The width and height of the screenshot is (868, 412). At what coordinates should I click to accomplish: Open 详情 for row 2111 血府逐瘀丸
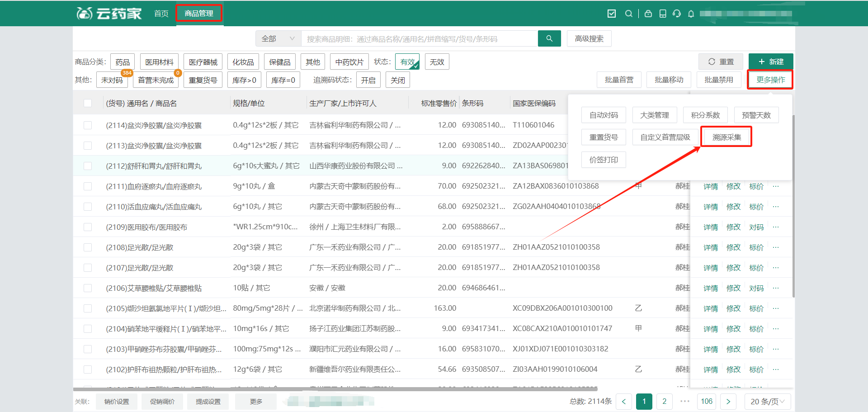click(711, 186)
